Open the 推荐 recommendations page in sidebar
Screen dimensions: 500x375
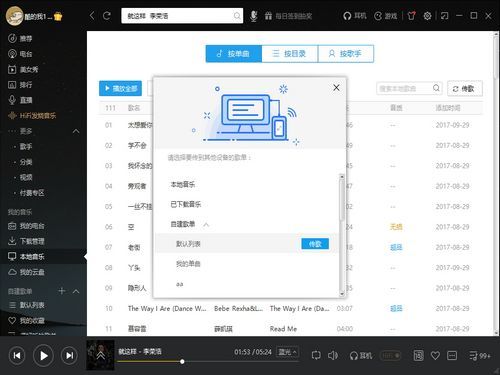click(20, 38)
